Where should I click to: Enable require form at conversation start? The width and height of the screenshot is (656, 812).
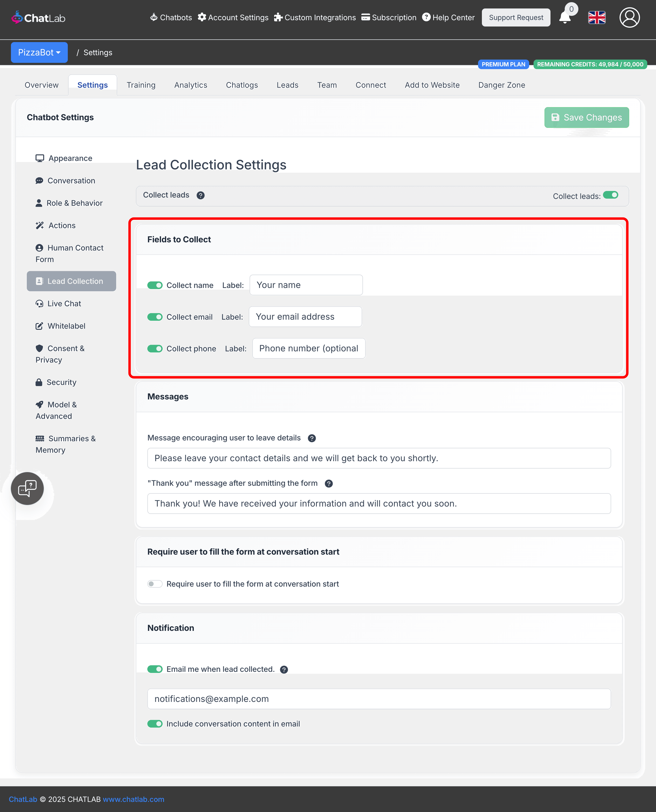pos(155,584)
